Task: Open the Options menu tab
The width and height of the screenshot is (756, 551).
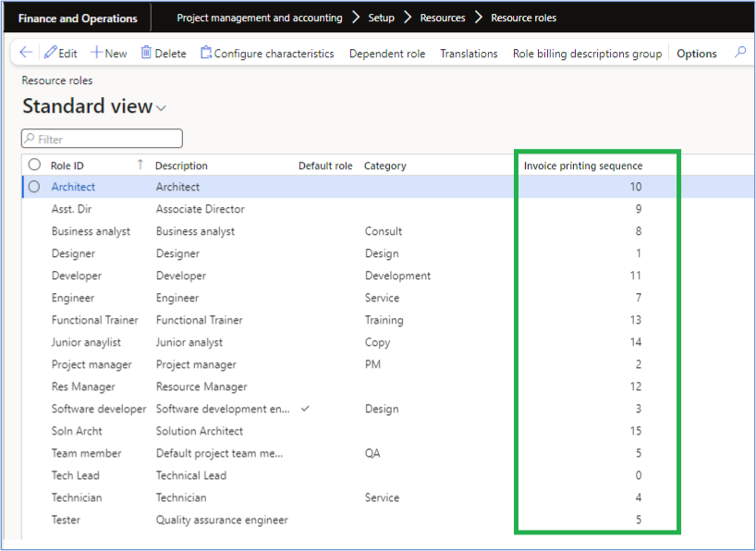Action: [696, 54]
